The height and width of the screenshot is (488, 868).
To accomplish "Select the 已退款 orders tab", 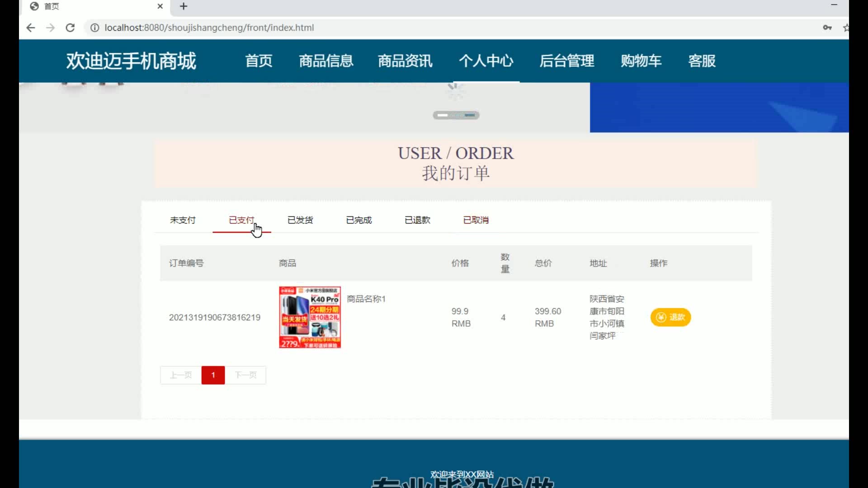I will (417, 220).
